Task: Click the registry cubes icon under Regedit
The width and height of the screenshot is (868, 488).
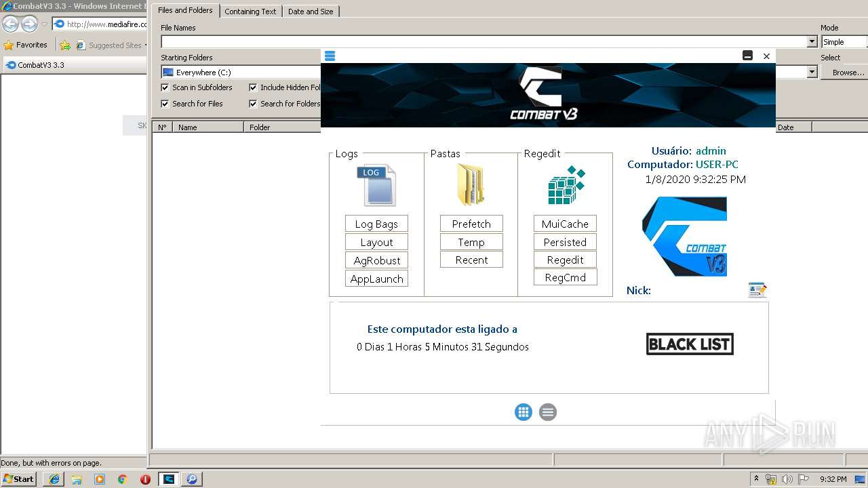Action: click(566, 185)
